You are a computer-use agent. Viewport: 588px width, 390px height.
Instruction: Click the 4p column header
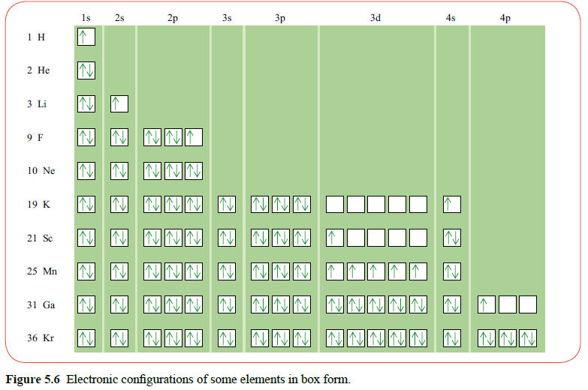505,18
